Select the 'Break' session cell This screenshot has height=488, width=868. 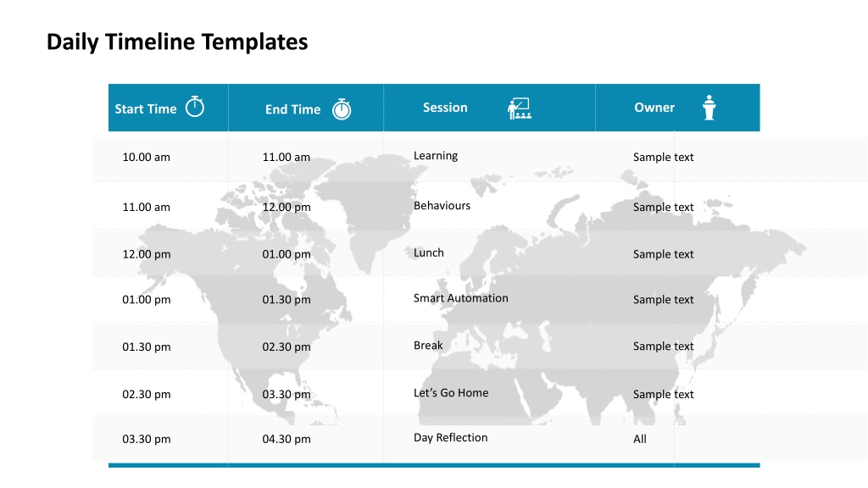point(428,346)
